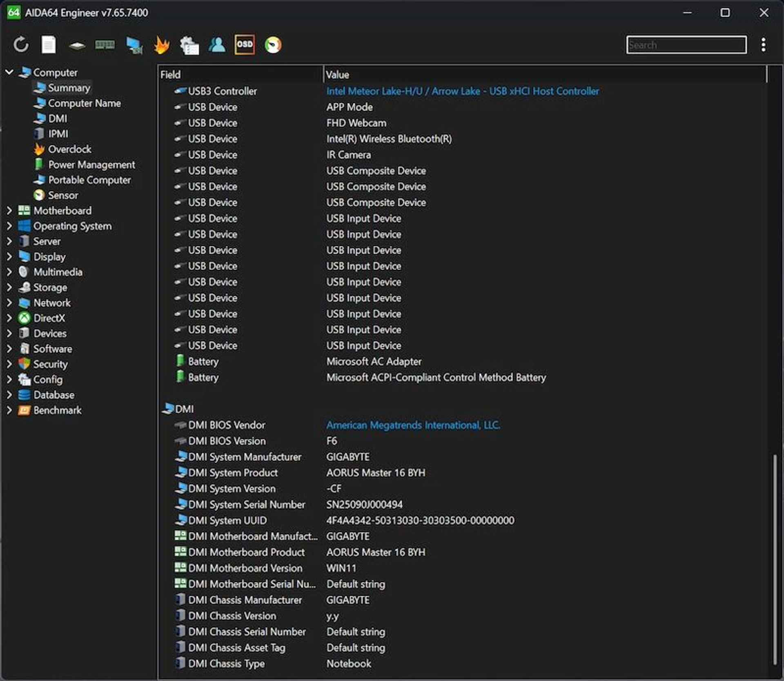Select the DMI System Product row
784x681 pixels.
[463, 473]
